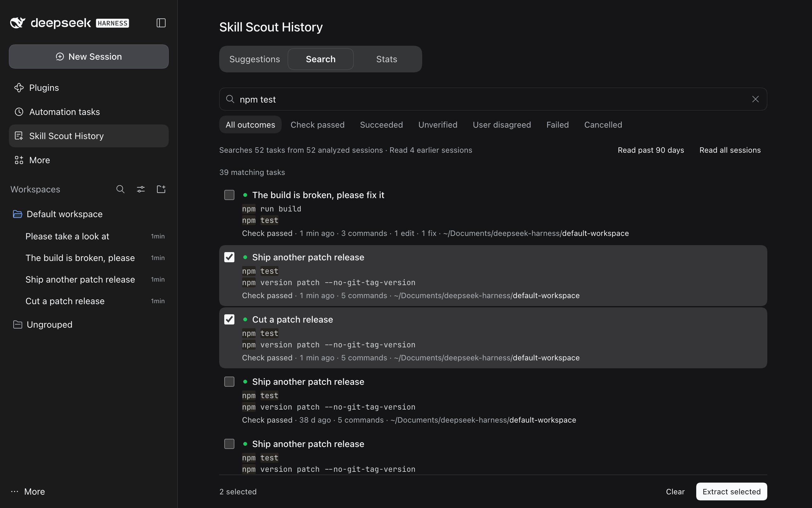Open Automation tasks in the sidebar
Image resolution: width=812 pixels, height=508 pixels.
[88, 112]
